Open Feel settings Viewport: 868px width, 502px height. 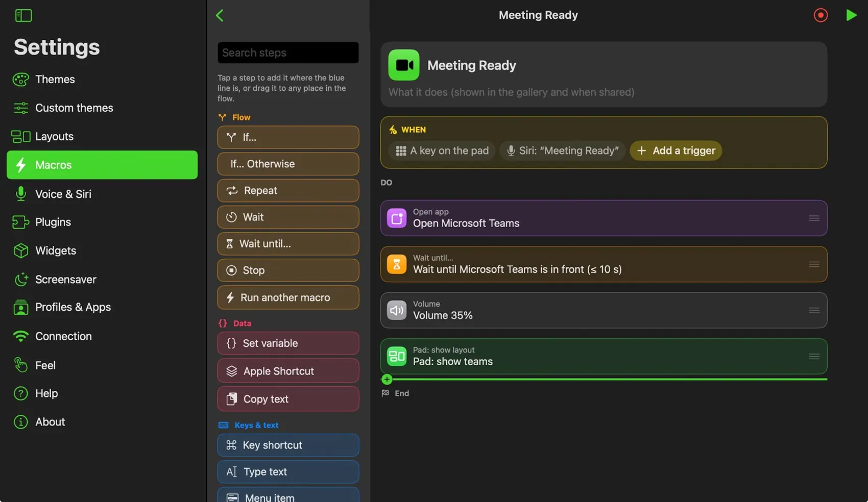tap(102, 365)
